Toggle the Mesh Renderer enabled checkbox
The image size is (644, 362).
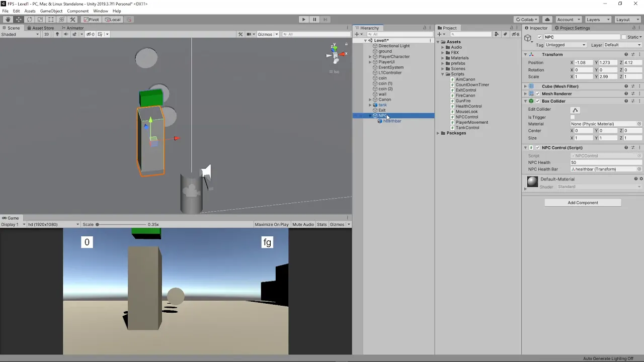pyautogui.click(x=537, y=94)
